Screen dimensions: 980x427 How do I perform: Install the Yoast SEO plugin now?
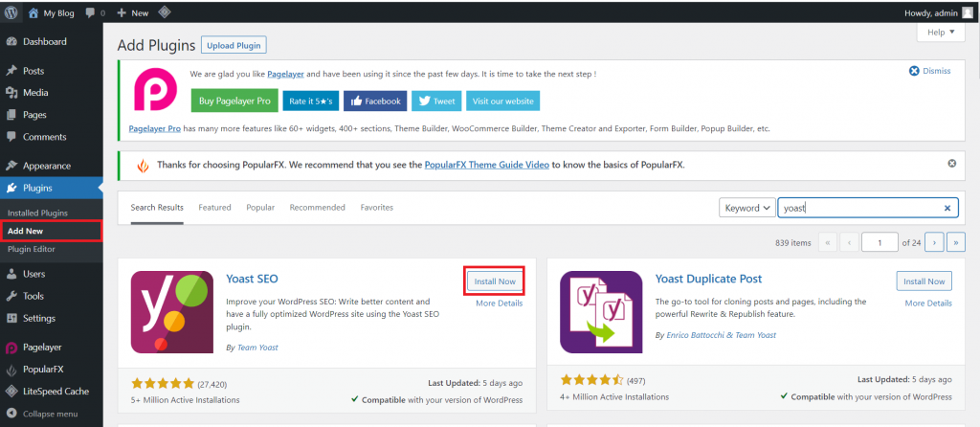[495, 281]
